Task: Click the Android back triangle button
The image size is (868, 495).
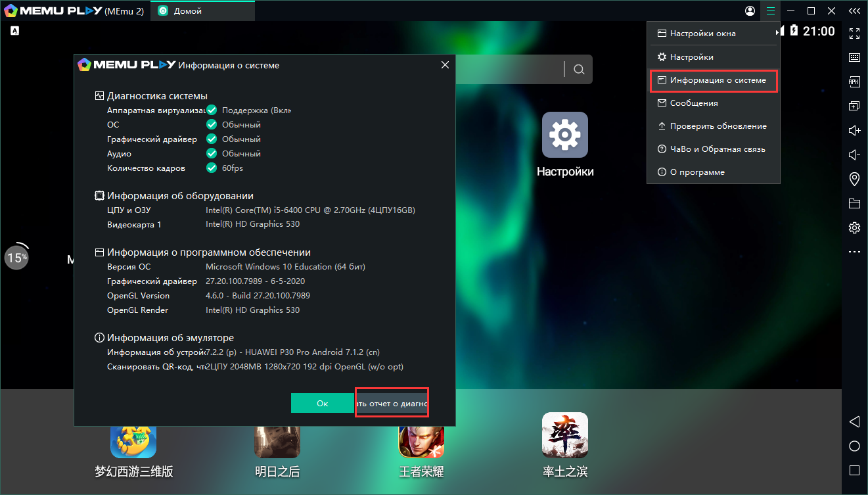Action: click(854, 421)
